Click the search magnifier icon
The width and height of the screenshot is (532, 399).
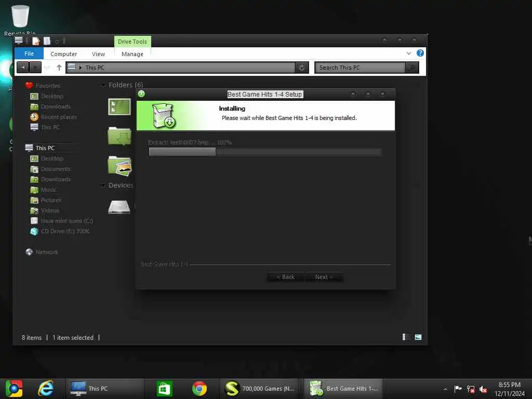click(412, 68)
